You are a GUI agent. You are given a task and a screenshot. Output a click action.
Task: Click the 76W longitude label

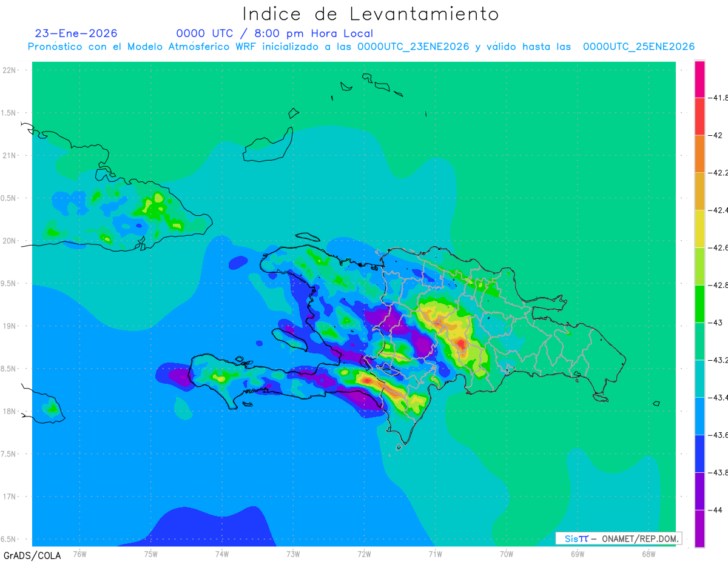pyautogui.click(x=79, y=554)
